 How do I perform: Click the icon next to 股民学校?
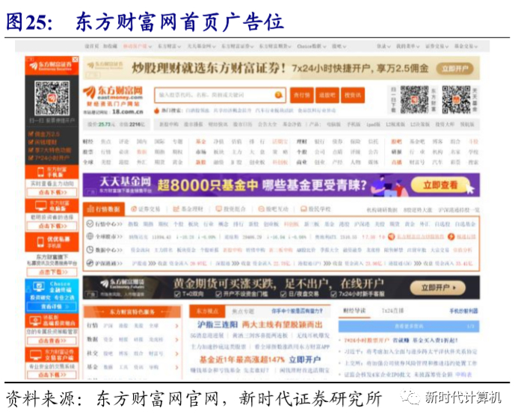[303, 209]
